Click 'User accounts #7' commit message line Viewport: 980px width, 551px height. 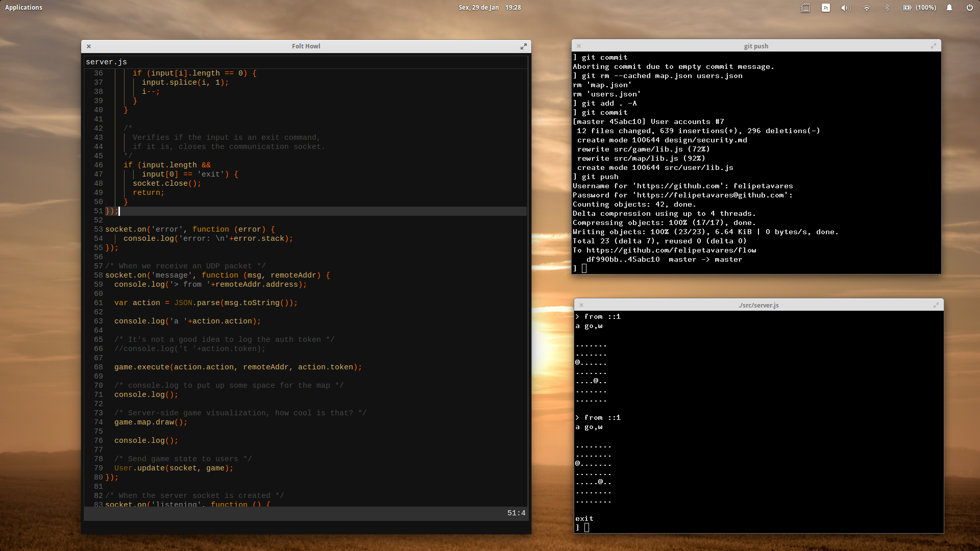click(x=648, y=122)
